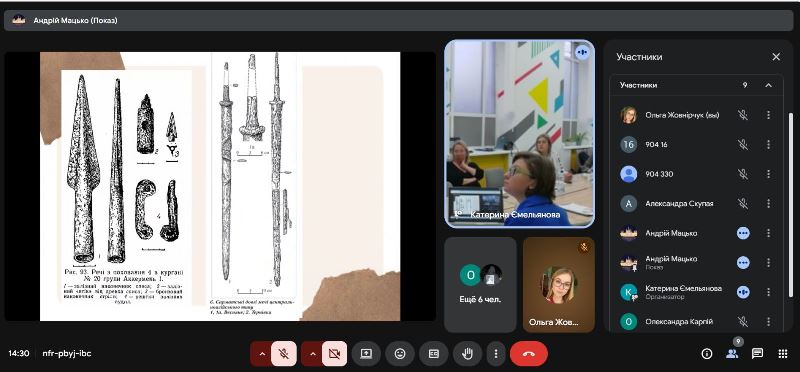Select Ольга Жовнірчук avatar in participant list
Image resolution: width=800 pixels, height=372 pixels.
point(629,115)
